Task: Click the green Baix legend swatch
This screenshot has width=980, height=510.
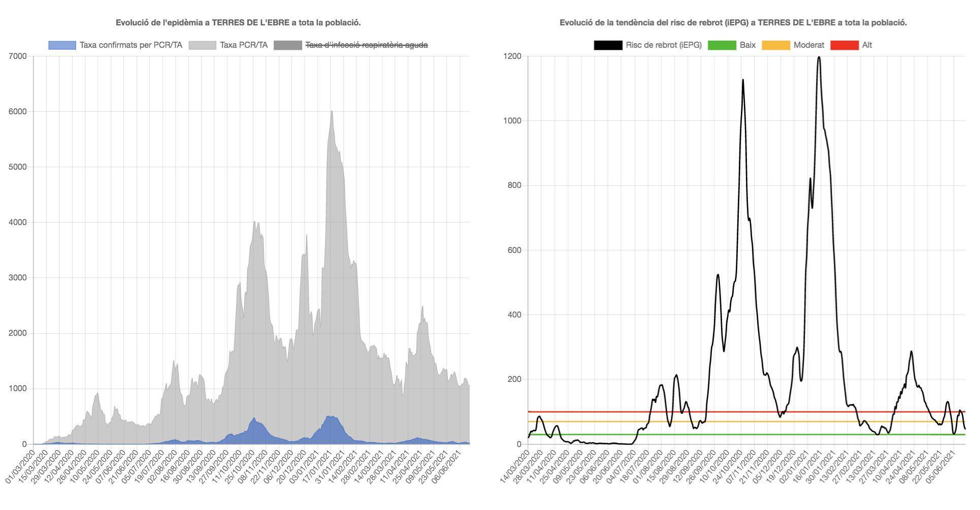Action: 722,45
